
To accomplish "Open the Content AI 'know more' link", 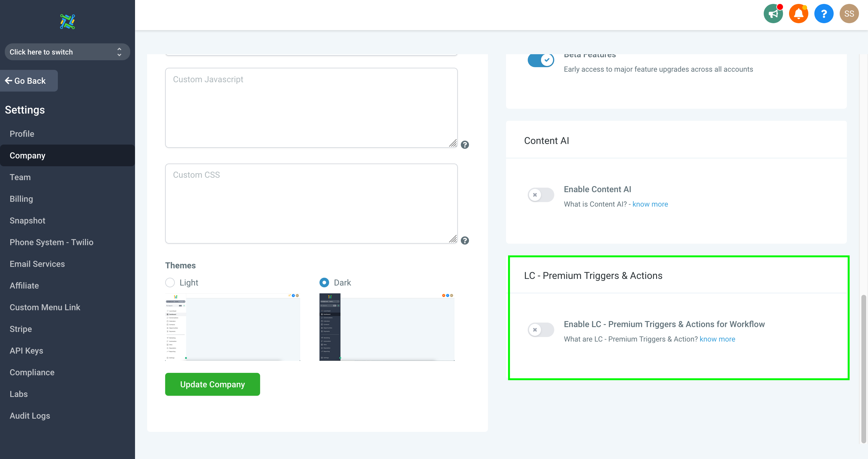I will point(650,204).
